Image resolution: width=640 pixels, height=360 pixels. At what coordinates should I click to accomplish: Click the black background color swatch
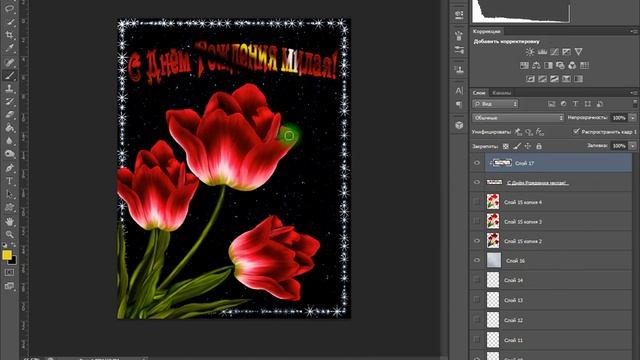[x=13, y=261]
